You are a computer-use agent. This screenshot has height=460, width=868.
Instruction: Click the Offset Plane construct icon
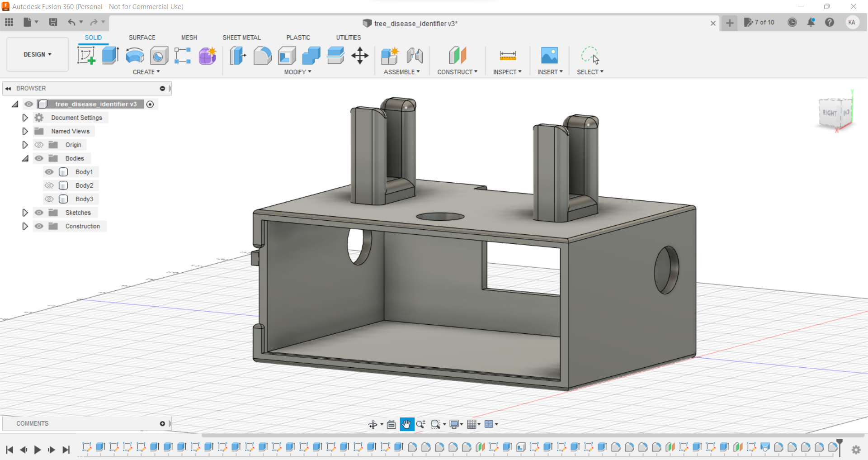[x=458, y=56]
